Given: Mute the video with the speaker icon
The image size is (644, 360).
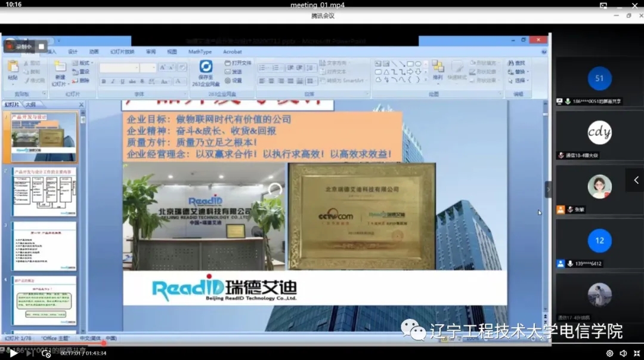Looking at the screenshot, I should click(x=623, y=353).
